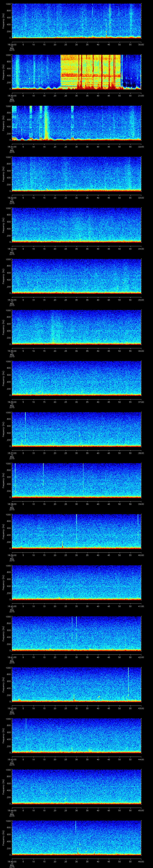The image size is (153, 868).
Task: Select the spectrogram panel starting at 18:40:00
Action: tap(76, 582)
